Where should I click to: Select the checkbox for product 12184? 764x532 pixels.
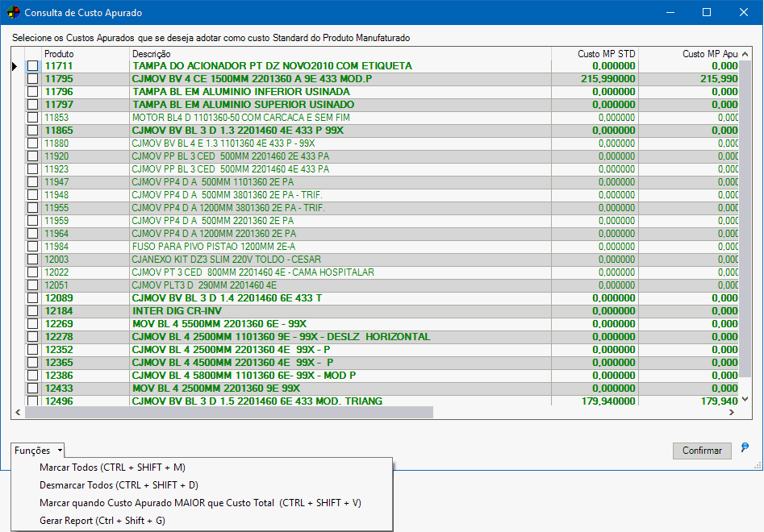pos(32,311)
